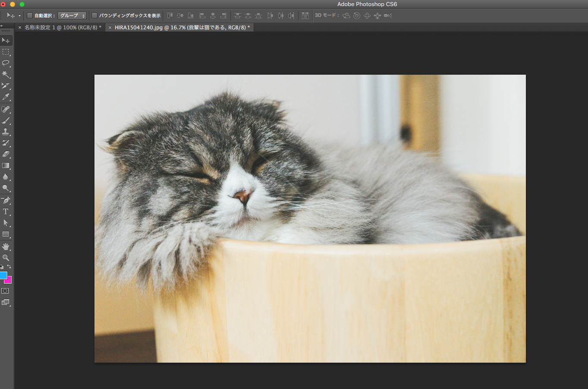Select the Magic Wand tool
This screenshot has height=389, width=588.
tap(6, 74)
